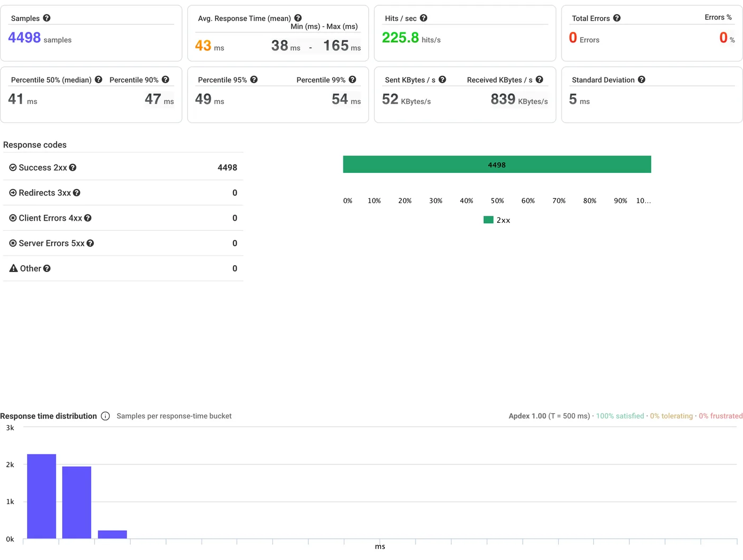Click the Percentile 90% help icon
The width and height of the screenshot is (743, 560).
[x=166, y=80]
